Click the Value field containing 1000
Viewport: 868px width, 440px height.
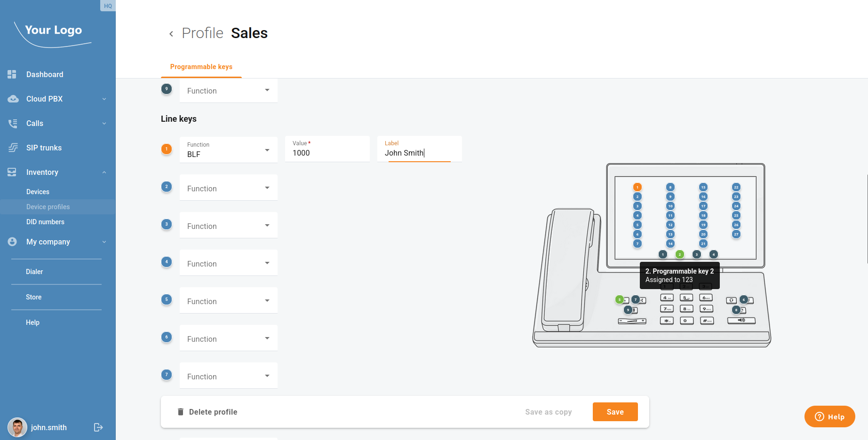point(327,153)
